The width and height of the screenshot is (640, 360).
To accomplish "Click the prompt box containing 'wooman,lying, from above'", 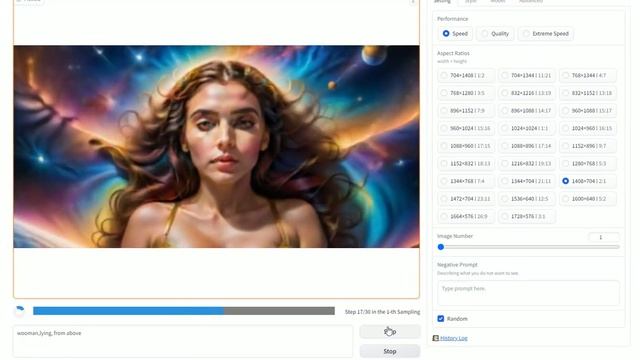I will [183, 341].
